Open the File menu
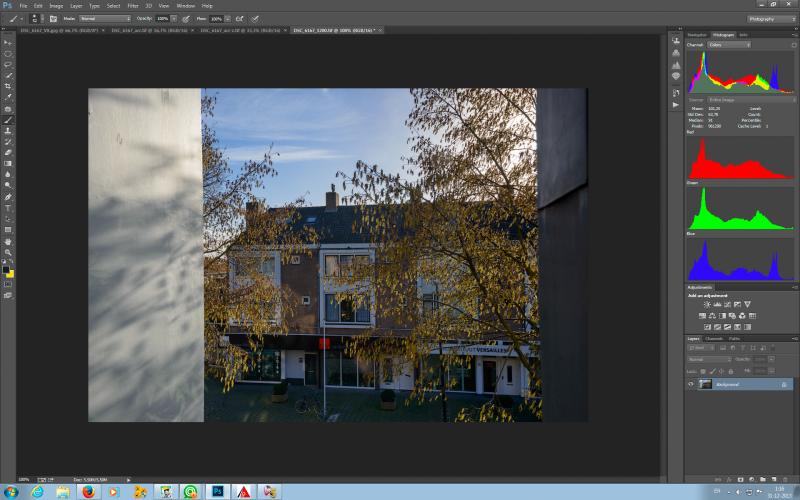The width and height of the screenshot is (800, 500). pos(23,6)
